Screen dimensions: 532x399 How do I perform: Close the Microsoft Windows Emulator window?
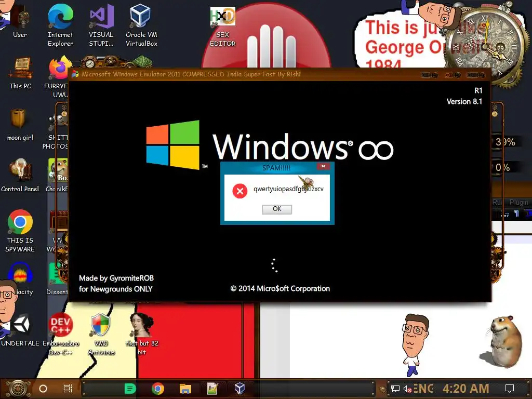[475, 75]
